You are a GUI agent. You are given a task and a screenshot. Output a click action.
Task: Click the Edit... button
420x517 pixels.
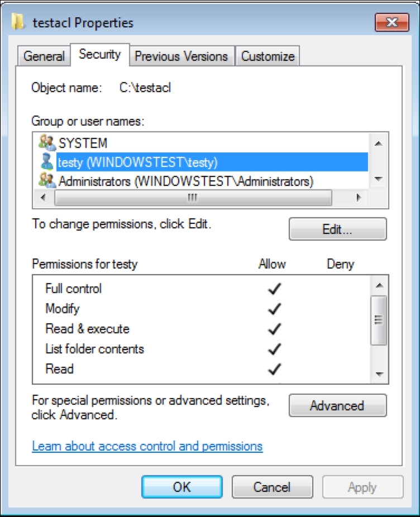point(337,229)
